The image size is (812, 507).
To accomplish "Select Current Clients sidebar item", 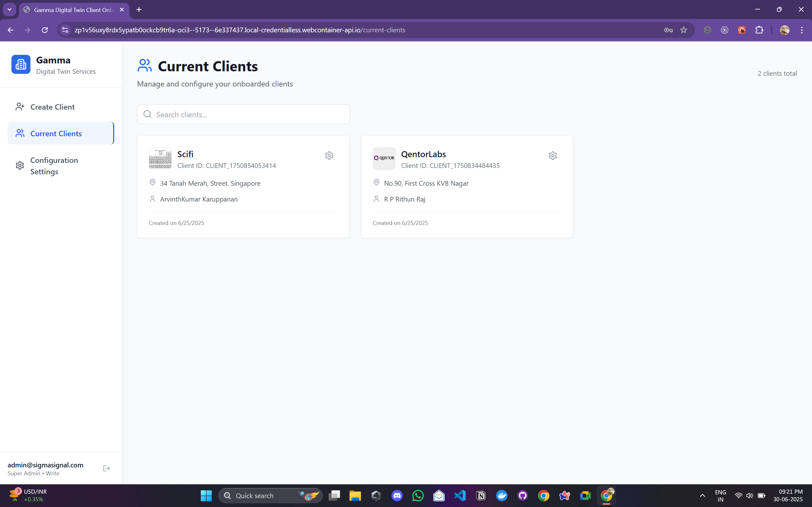I will point(56,133).
